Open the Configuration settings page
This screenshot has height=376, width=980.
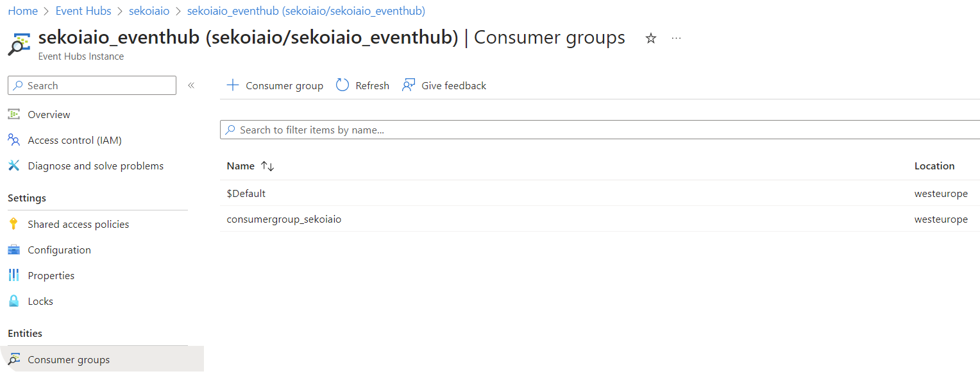59,250
